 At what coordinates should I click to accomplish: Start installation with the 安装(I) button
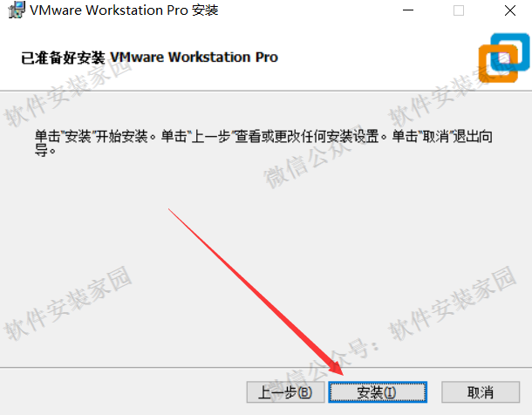click(378, 392)
